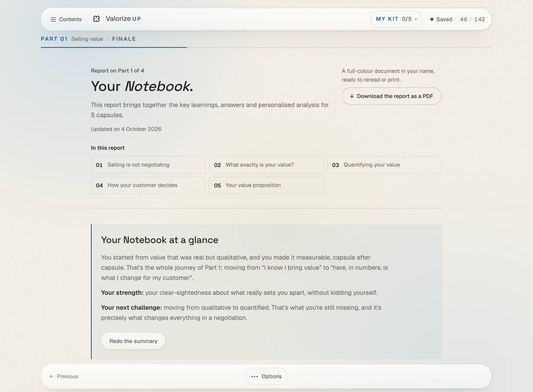Viewport: 533px width, 392px height.
Task: Jump to capsule 04 How your customer decides
Action: coord(148,185)
